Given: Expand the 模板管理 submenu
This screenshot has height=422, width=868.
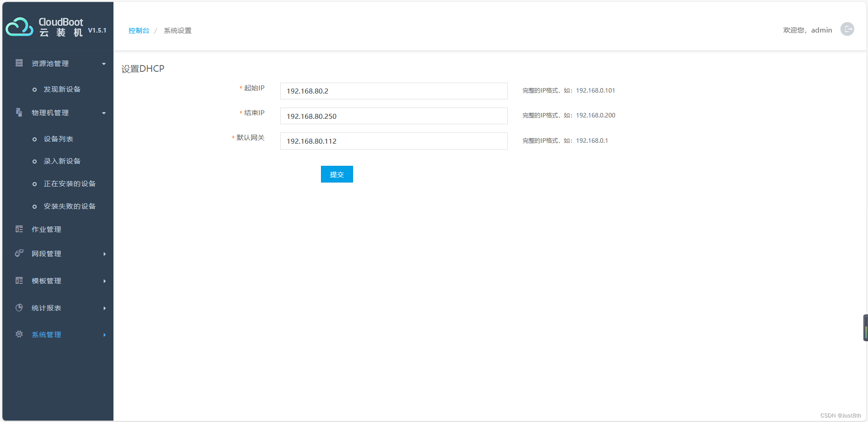Looking at the screenshot, I should 105,281.
